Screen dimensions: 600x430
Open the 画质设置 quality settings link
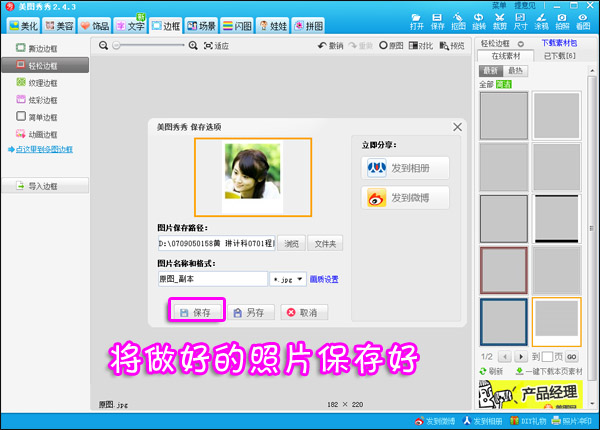tap(324, 279)
